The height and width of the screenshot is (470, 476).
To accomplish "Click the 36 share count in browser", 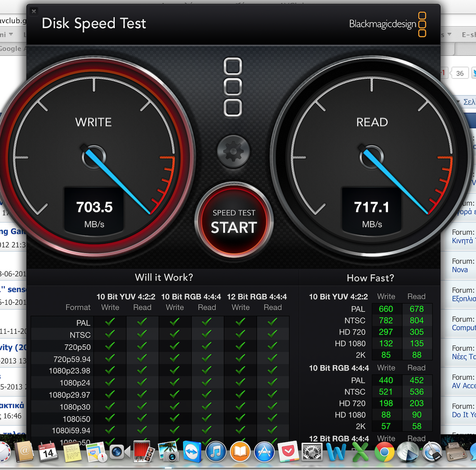I will point(460,73).
